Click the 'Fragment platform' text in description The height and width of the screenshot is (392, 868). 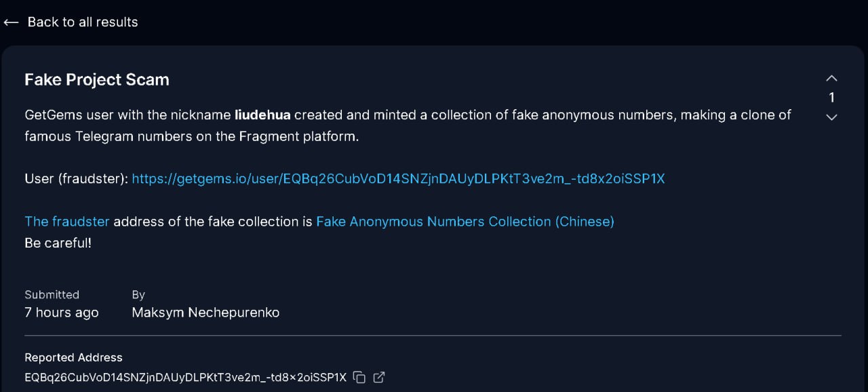click(x=297, y=136)
